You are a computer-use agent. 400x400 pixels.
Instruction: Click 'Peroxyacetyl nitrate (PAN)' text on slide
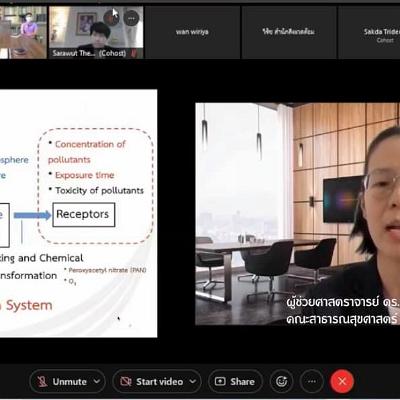[x=107, y=270]
